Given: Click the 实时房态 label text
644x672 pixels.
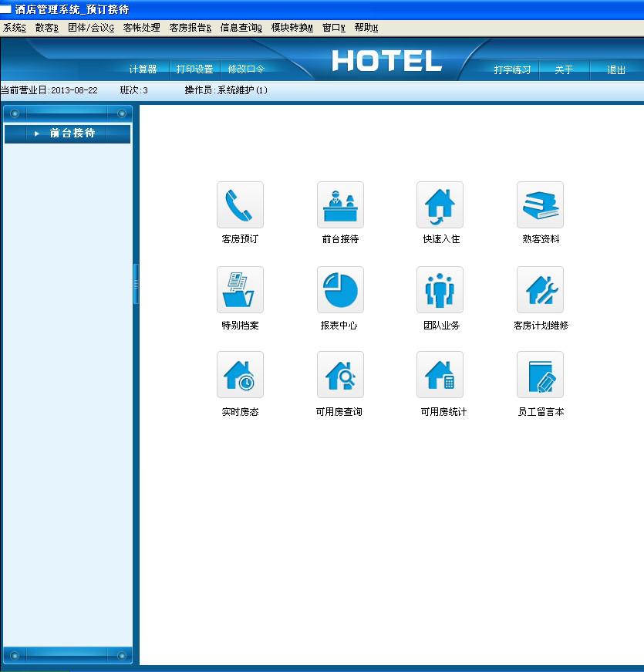Looking at the screenshot, I should click(240, 412).
